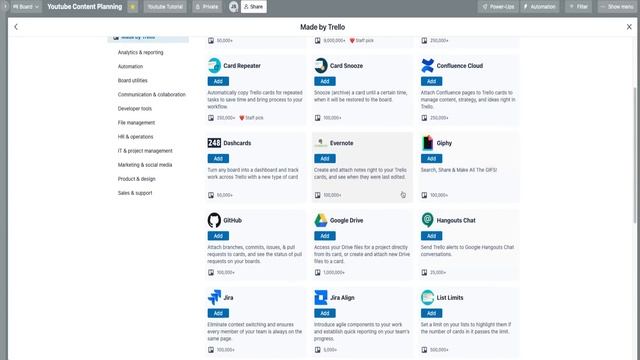The width and height of the screenshot is (640, 360).
Task: Open IT & project management category
Action: click(145, 151)
